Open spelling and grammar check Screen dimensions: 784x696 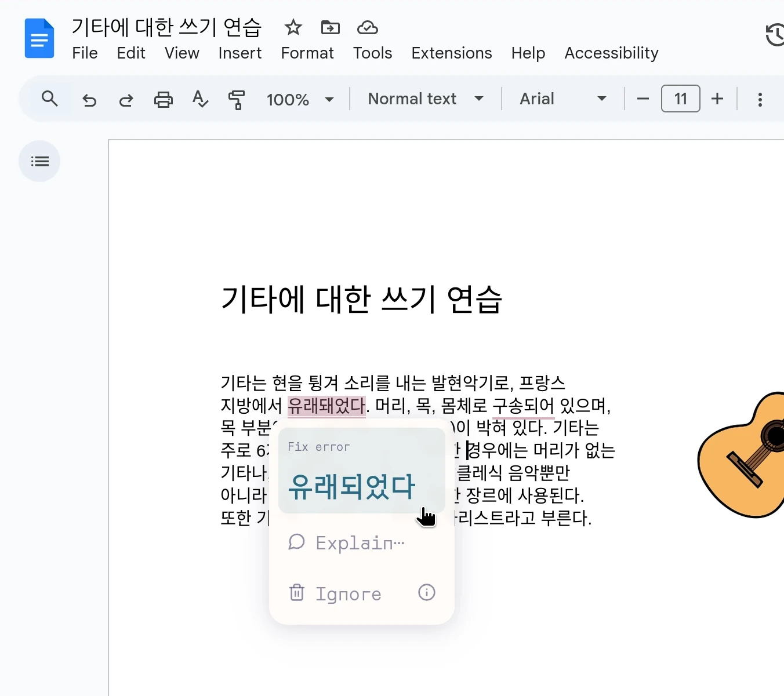200,99
